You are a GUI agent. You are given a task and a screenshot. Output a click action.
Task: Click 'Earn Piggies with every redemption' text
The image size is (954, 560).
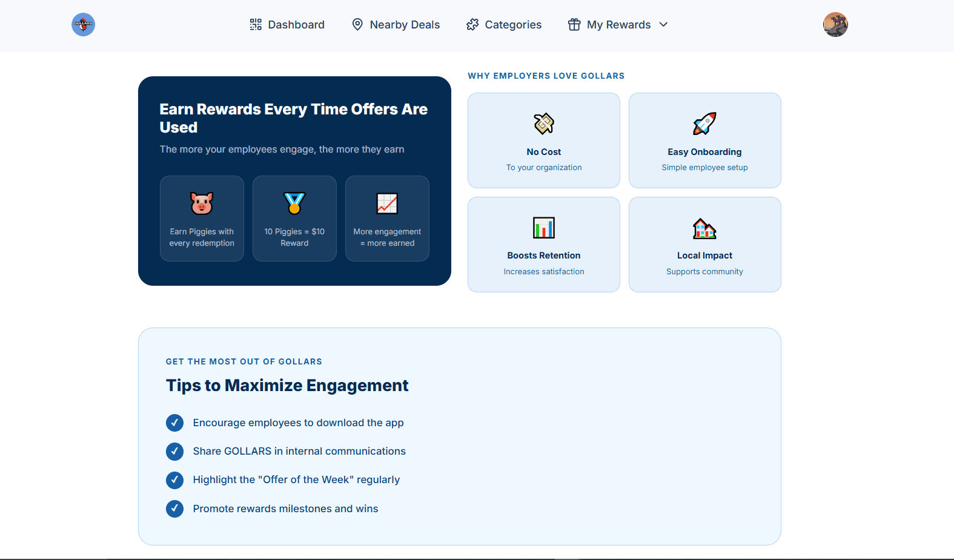(202, 237)
